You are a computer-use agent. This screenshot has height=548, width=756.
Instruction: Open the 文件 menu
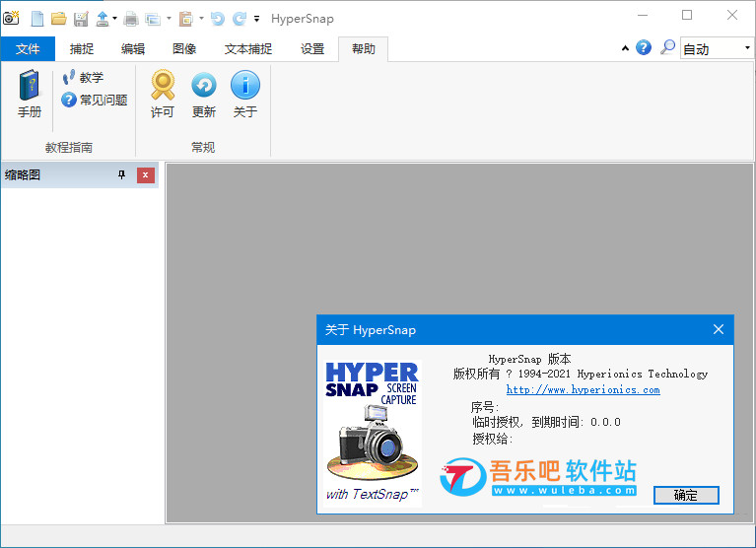(28, 48)
